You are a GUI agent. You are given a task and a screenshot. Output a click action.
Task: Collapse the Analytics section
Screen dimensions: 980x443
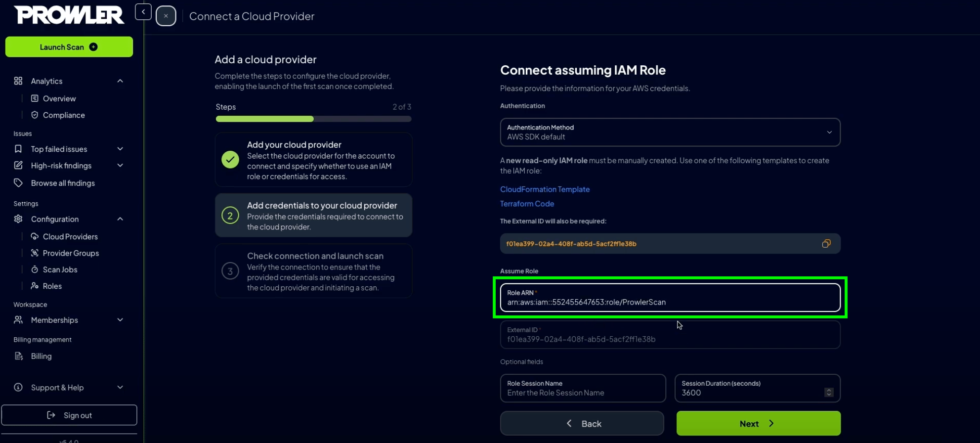click(x=120, y=81)
